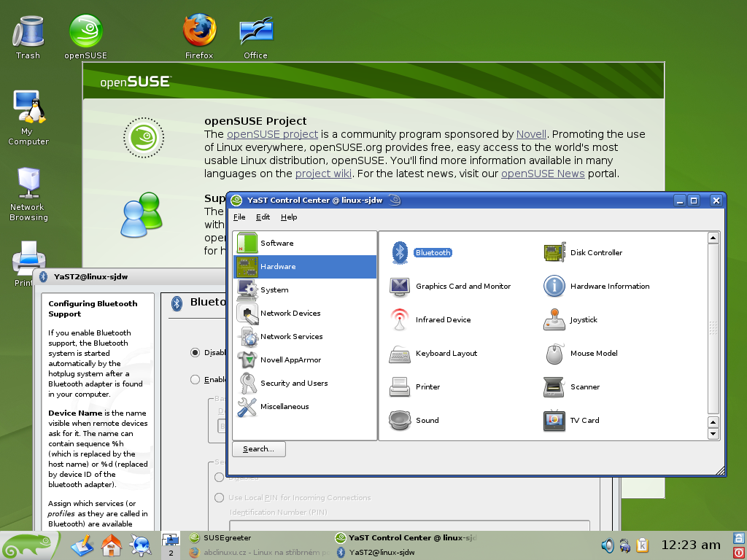Select the Miscellaneous category
This screenshot has width=747, height=560.
pyautogui.click(x=305, y=407)
